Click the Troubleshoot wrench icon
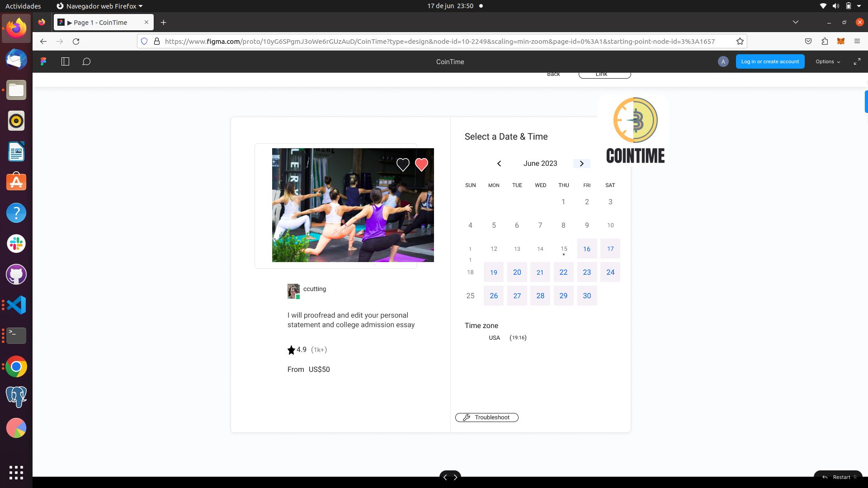868x488 pixels. click(467, 417)
